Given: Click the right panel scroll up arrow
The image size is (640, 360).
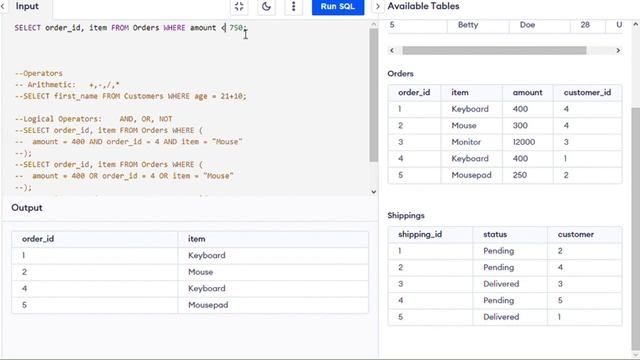Looking at the screenshot, I should tap(636, 24).
